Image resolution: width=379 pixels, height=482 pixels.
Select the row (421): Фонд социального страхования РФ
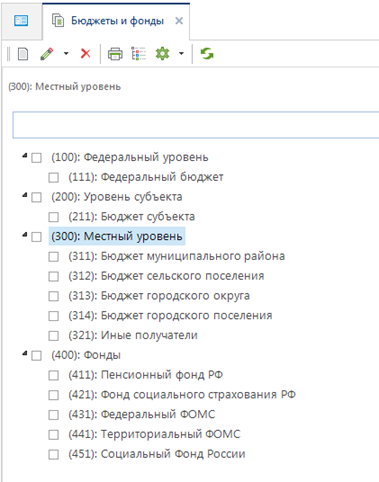pyautogui.click(x=182, y=395)
